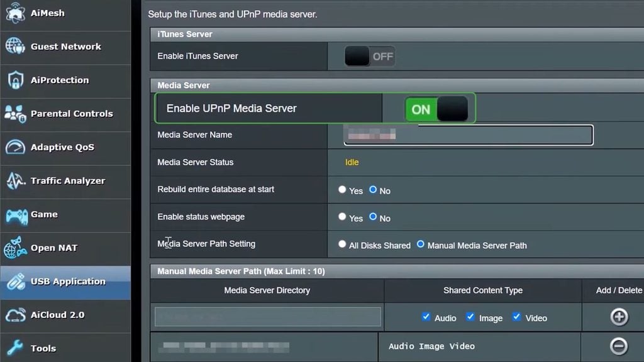This screenshot has width=644, height=362.
Task: Click the Tools wrench icon
Action: [15, 348]
